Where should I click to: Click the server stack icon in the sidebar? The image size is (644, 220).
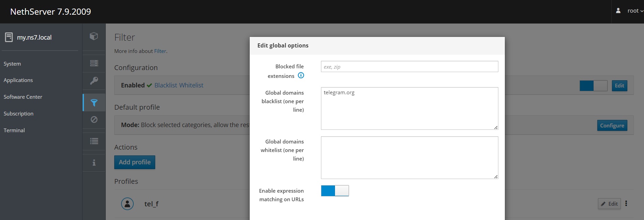[94, 63]
